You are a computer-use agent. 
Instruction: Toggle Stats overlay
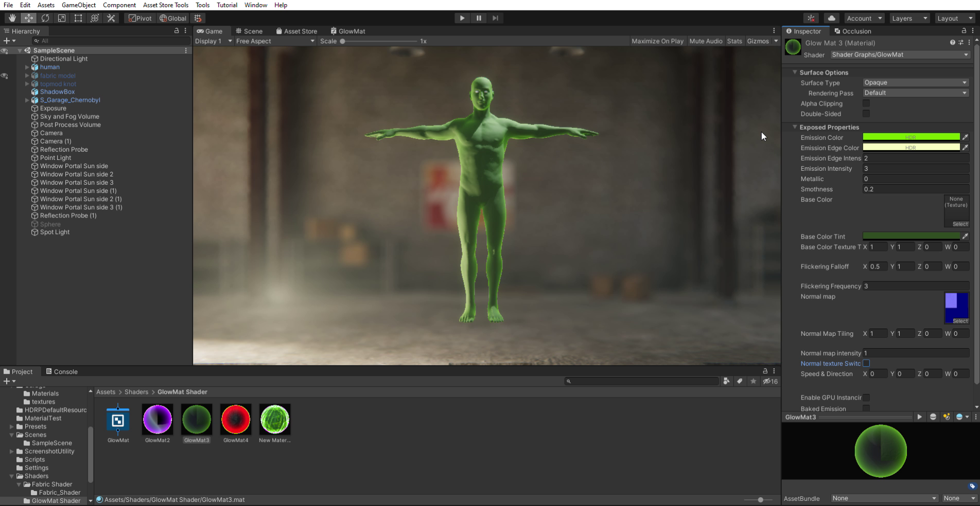734,41
